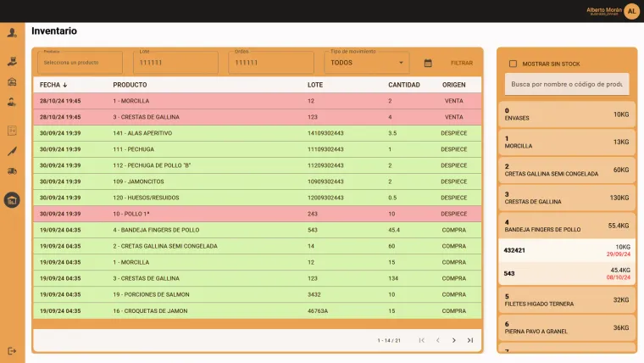The image size is (644, 363).
Task: Click the 3 - CRESTAS DE GALLINA VENTA row
Action: tap(257, 117)
